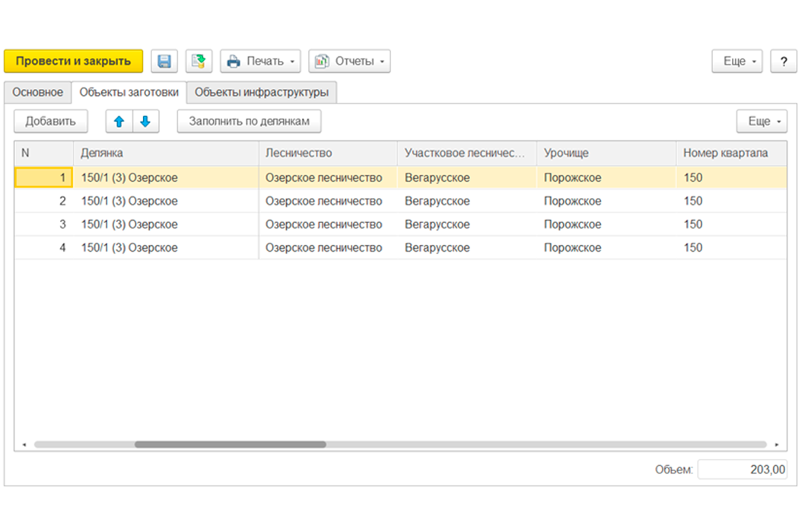This screenshot has width=805, height=532.
Task: Click the Добавить button
Action: click(x=50, y=121)
